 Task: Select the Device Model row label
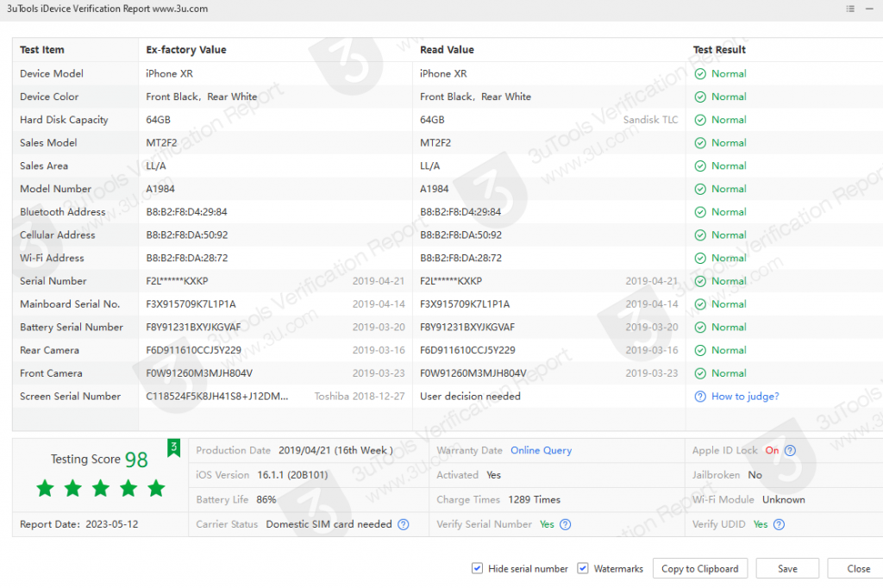click(x=52, y=74)
